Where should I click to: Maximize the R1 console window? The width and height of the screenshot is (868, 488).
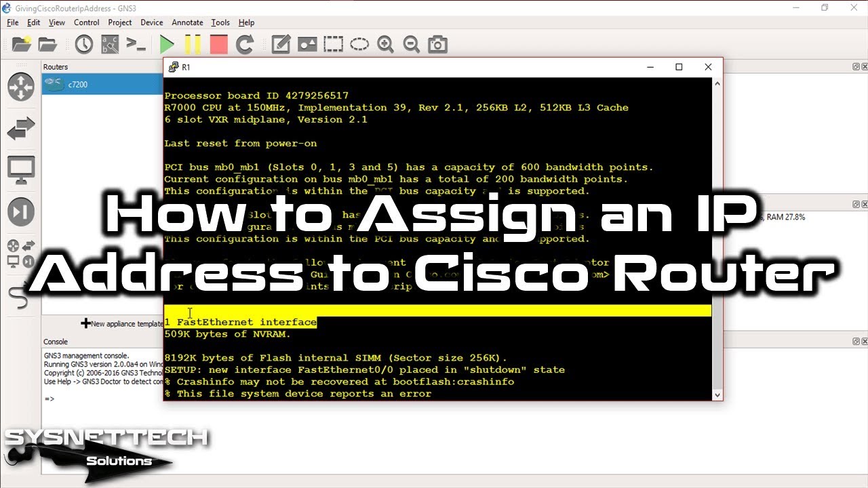point(679,67)
